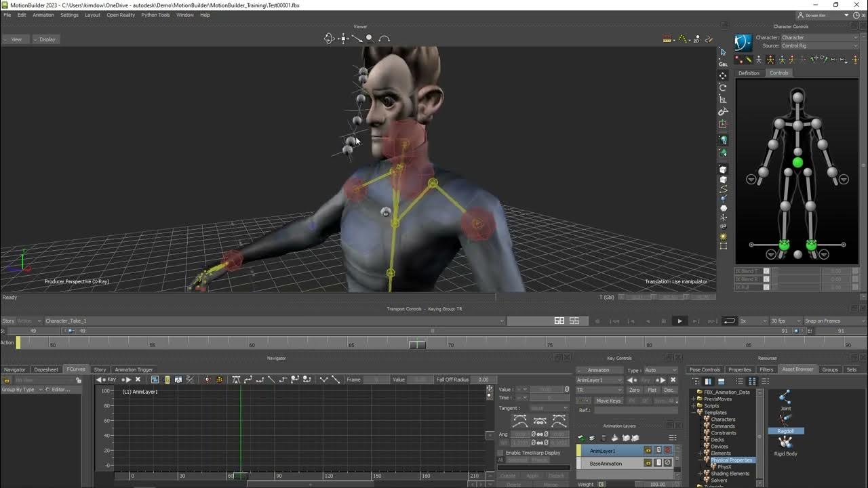
Task: Open the Character dropdown
Action: pyautogui.click(x=818, y=38)
